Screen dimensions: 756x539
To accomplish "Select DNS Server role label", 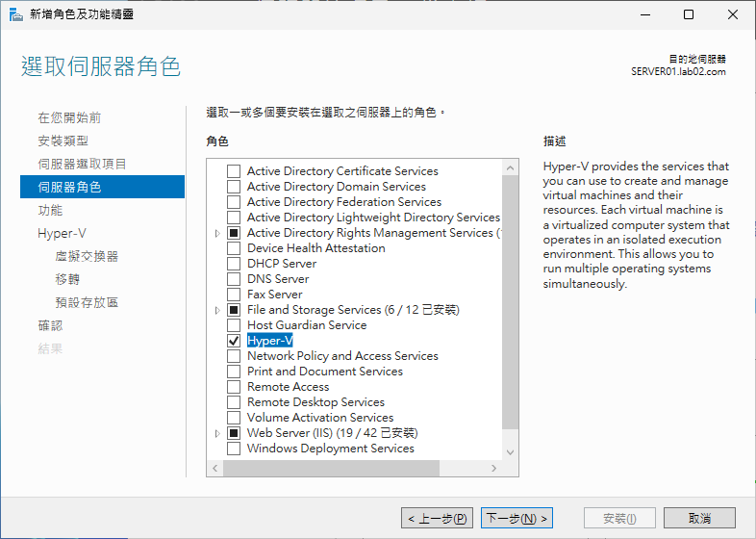I will click(x=278, y=279).
